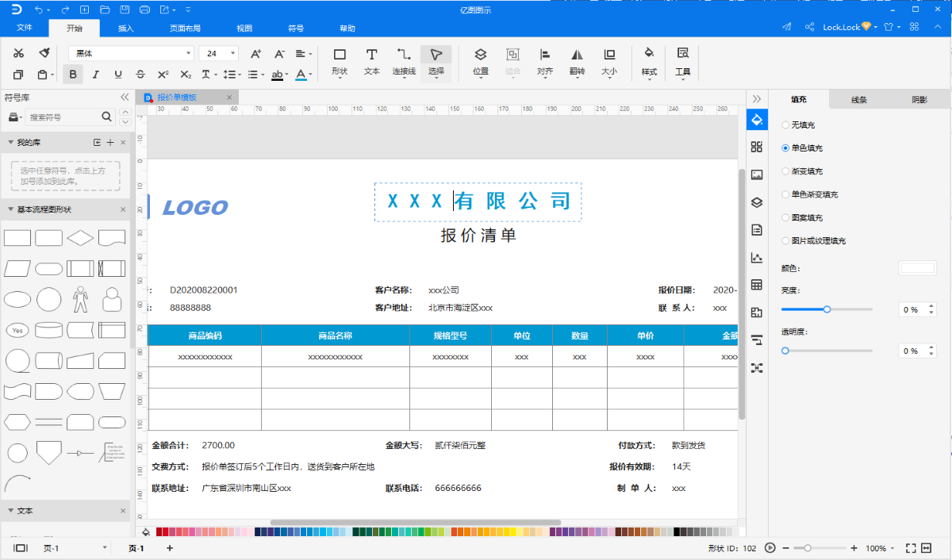The width and height of the screenshot is (952, 560).
Task: Click the white 颜色 color swatch
Action: point(917,268)
